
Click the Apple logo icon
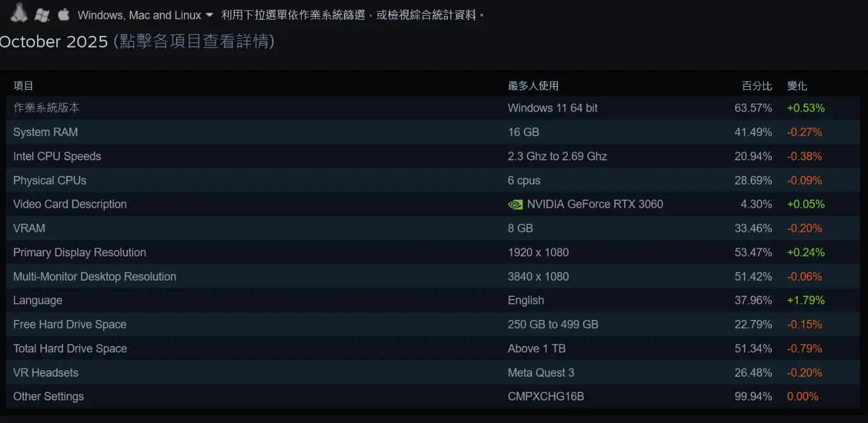click(63, 14)
